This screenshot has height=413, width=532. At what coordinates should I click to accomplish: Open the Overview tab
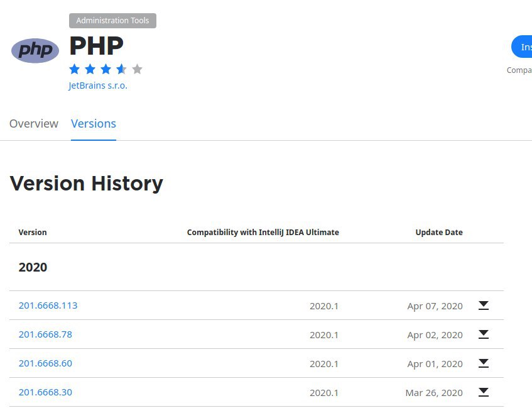pyautogui.click(x=33, y=124)
